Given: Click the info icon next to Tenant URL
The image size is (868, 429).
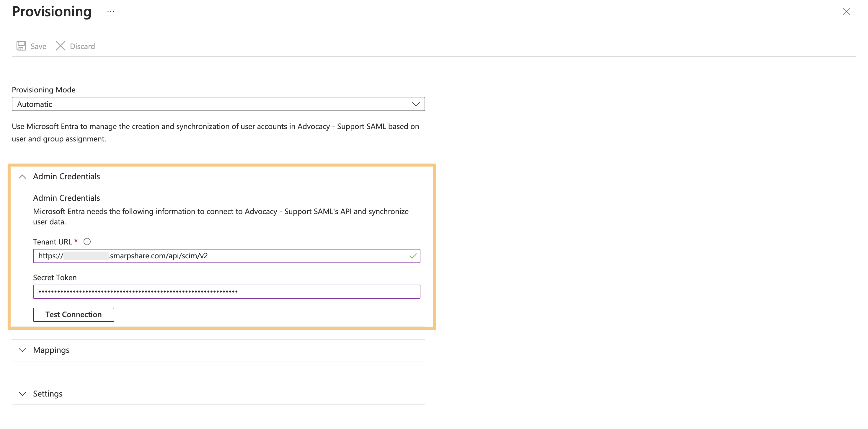Looking at the screenshot, I should (87, 241).
